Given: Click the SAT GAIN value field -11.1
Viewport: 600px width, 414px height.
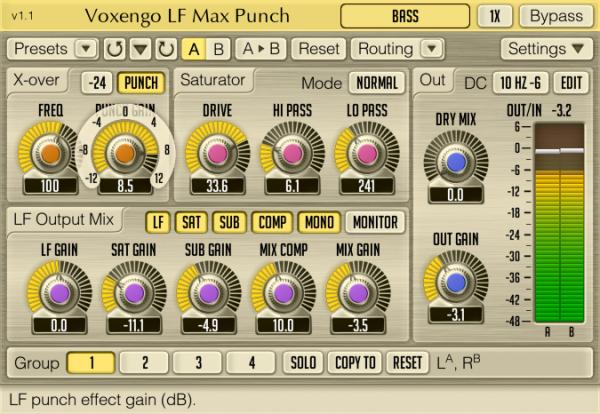Looking at the screenshot, I should 134,326.
